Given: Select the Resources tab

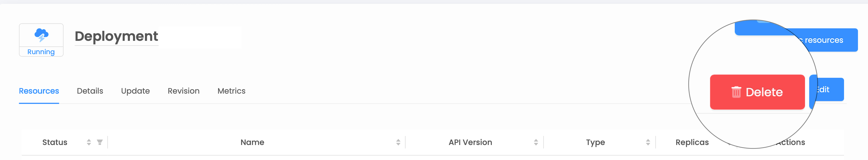Looking at the screenshot, I should coord(38,91).
